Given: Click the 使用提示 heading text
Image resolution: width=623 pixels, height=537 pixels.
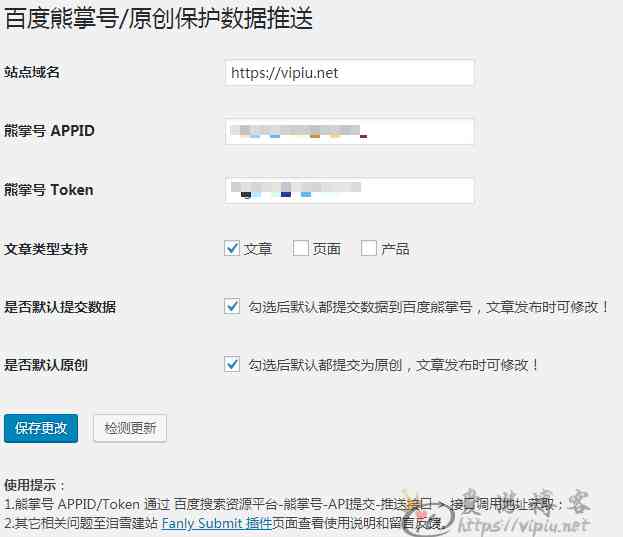Looking at the screenshot, I should click(35, 485).
